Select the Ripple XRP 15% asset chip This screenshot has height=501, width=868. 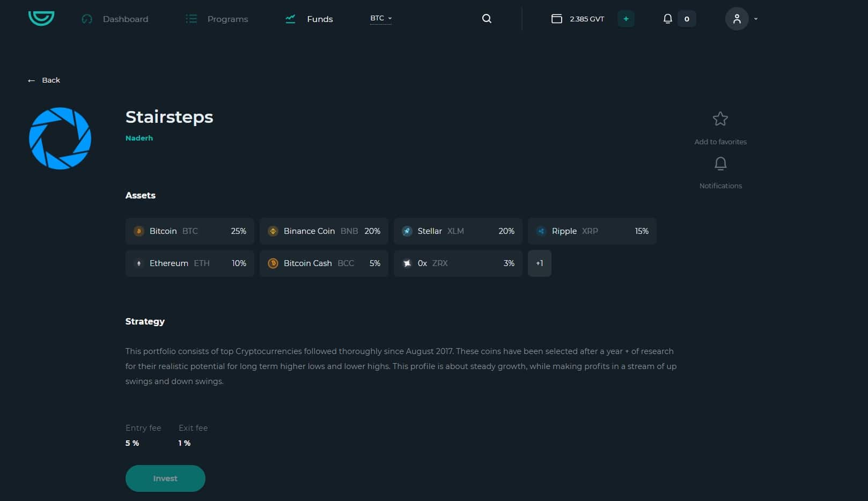592,231
